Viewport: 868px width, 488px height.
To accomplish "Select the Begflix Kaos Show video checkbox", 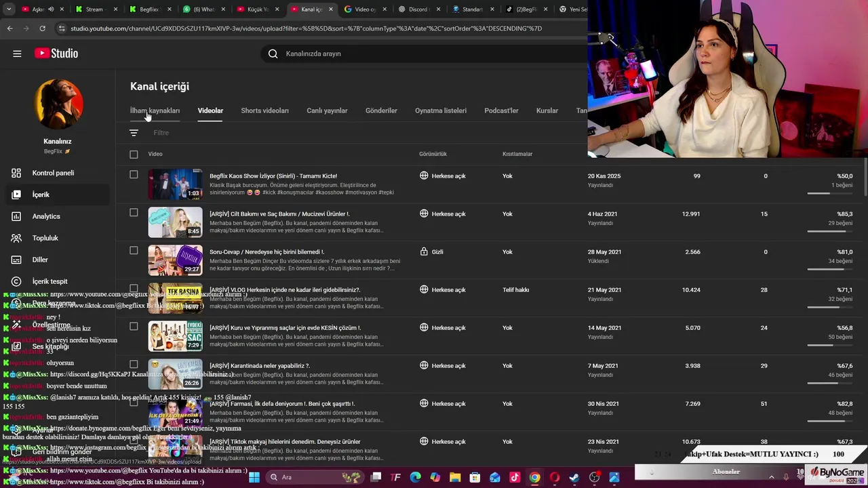I will [x=134, y=175].
